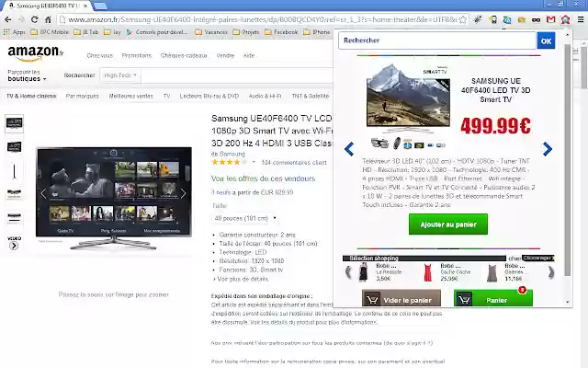Open Chèques-cadeaux in top navigation
This screenshot has width=588, height=368.
click(184, 55)
